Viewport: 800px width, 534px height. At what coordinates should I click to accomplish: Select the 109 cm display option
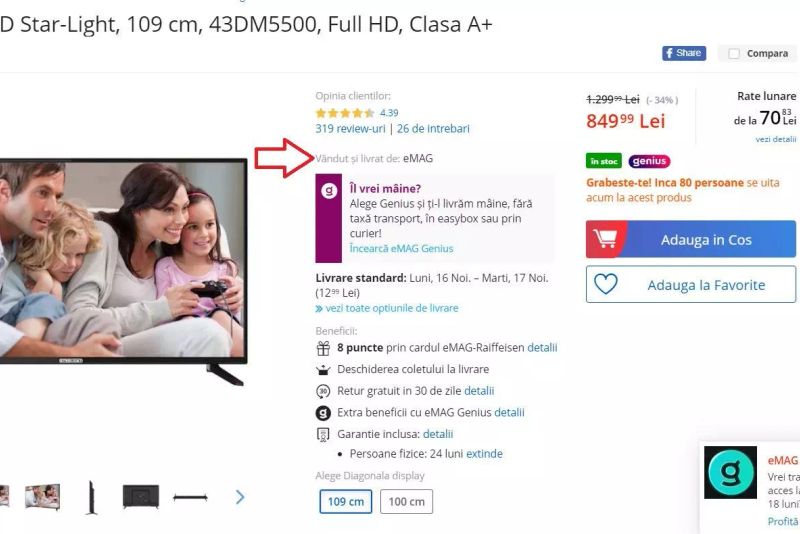pyautogui.click(x=345, y=501)
